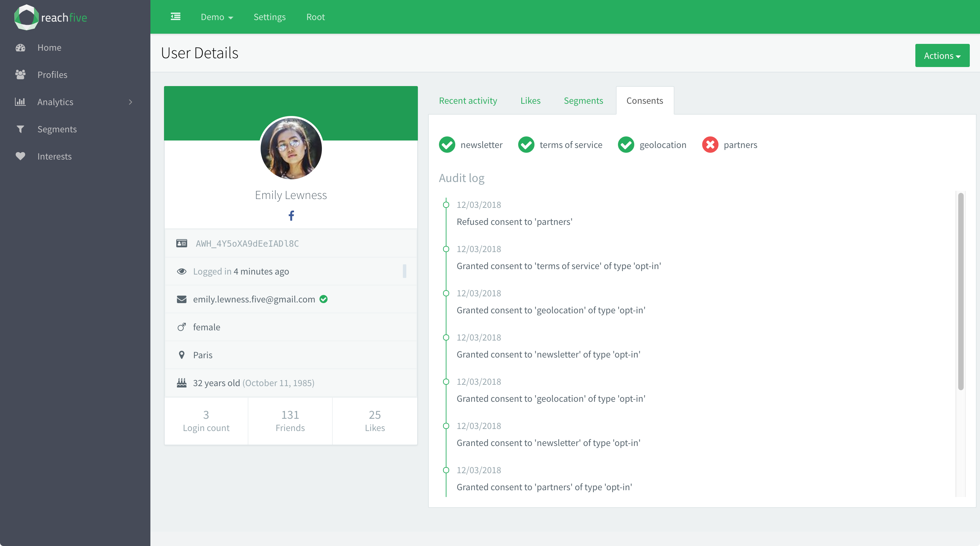Open Settings in the top bar
980x546 pixels.
pyautogui.click(x=269, y=17)
